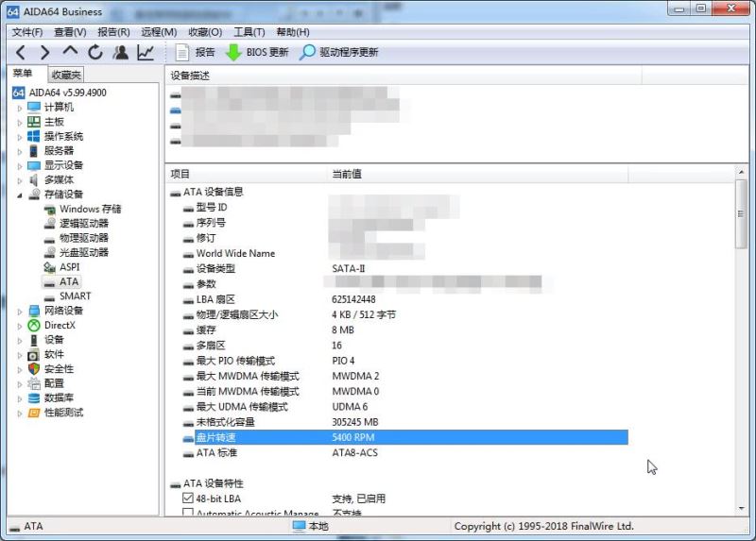Click the 安全性 shield icon
The image size is (756, 541).
(34, 369)
